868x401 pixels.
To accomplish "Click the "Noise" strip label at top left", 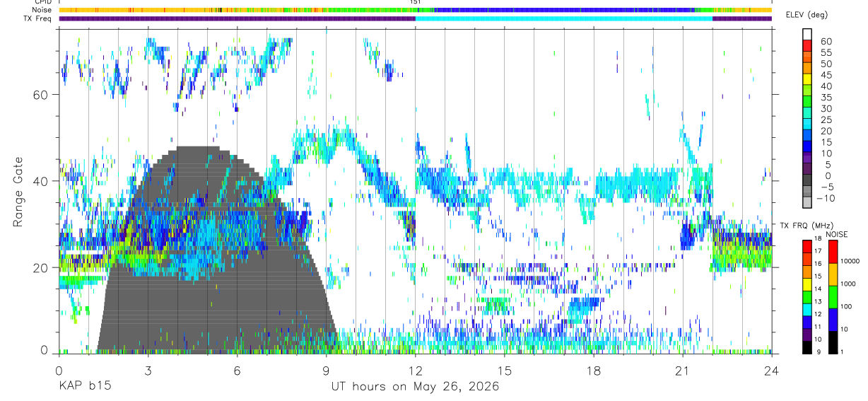I will click(42, 10).
